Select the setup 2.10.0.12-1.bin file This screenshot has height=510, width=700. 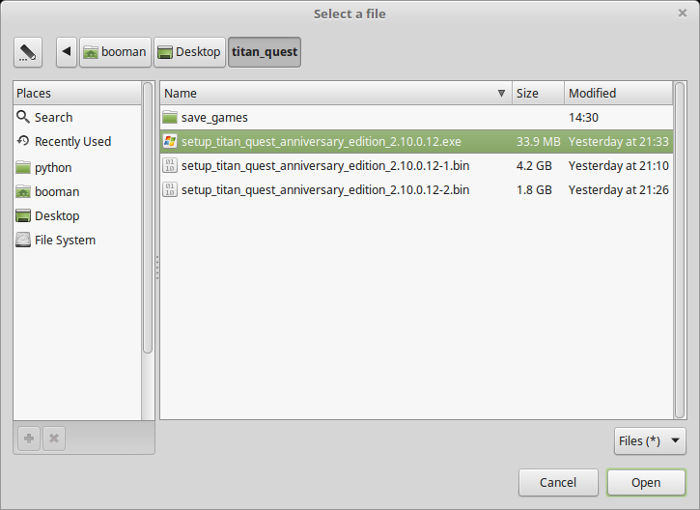click(x=416, y=166)
